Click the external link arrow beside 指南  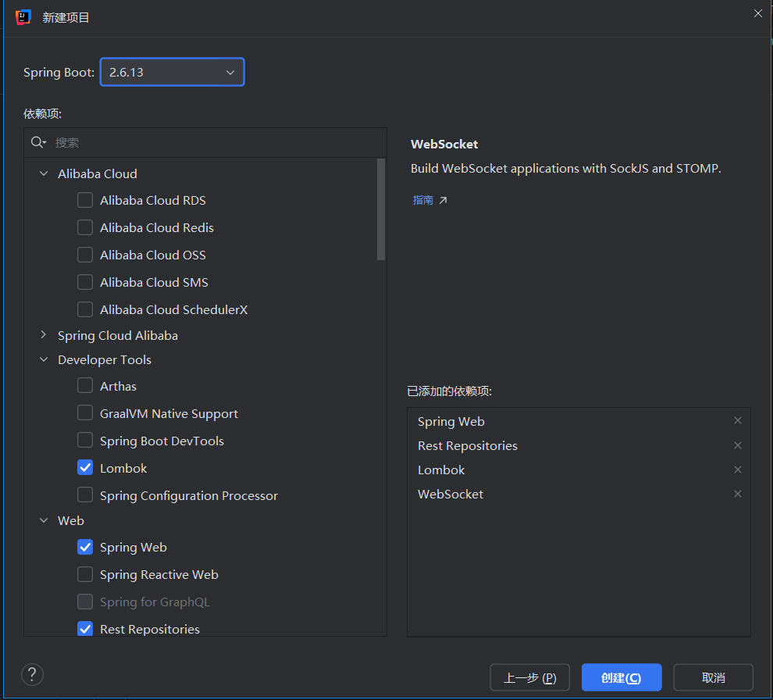coord(443,200)
